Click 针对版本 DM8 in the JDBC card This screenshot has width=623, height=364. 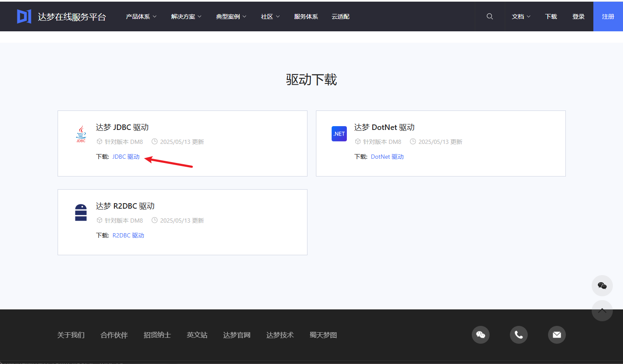[124, 142]
